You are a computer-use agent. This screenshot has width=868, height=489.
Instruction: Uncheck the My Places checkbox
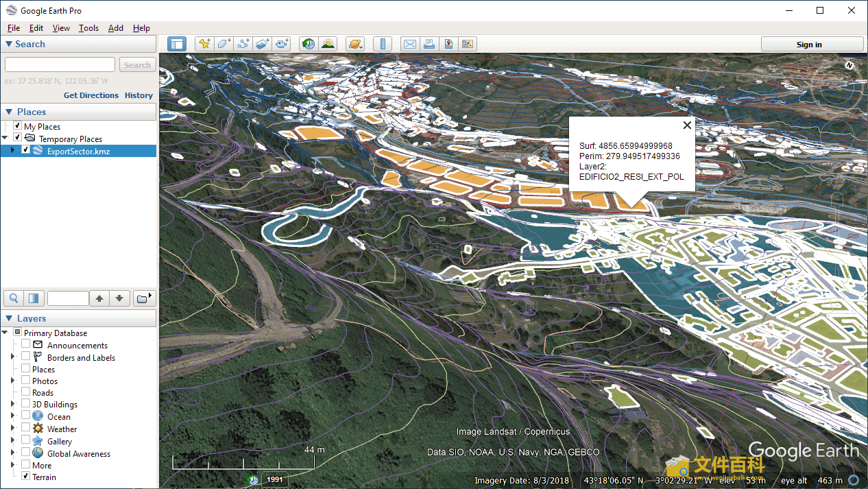click(x=18, y=126)
